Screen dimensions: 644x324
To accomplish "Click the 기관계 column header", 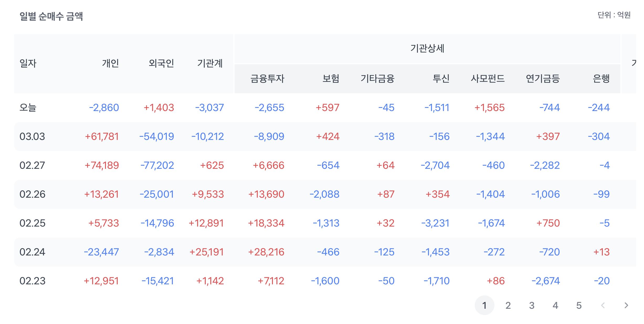I will click(x=210, y=63).
